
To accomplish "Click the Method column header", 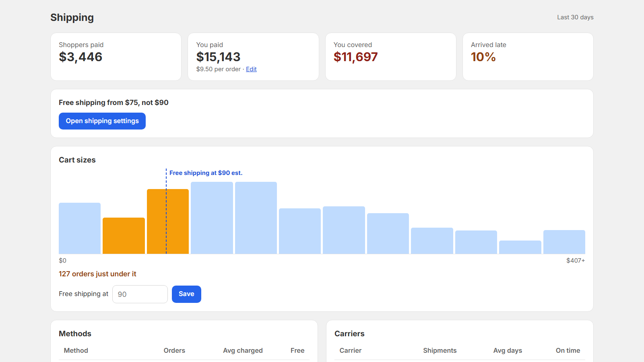I will tap(76, 350).
